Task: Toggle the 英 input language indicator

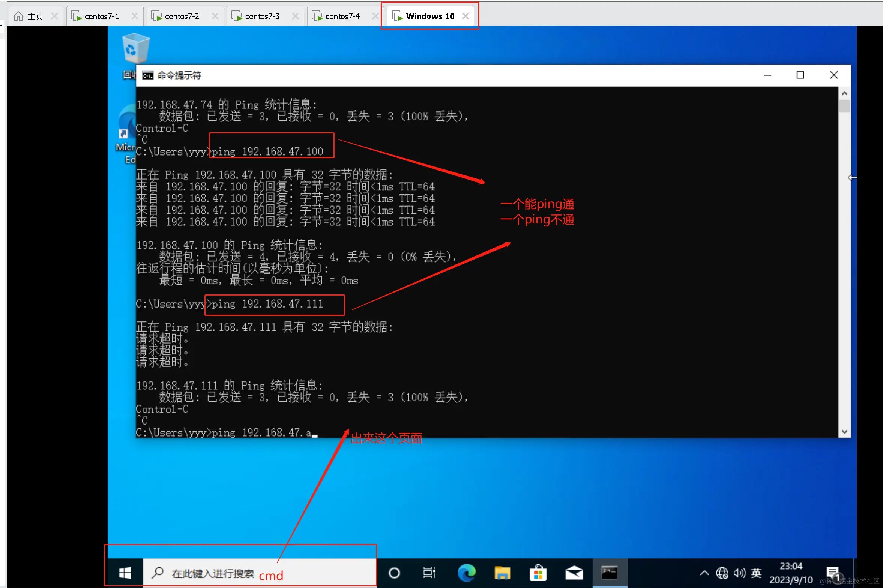Action: click(x=756, y=573)
